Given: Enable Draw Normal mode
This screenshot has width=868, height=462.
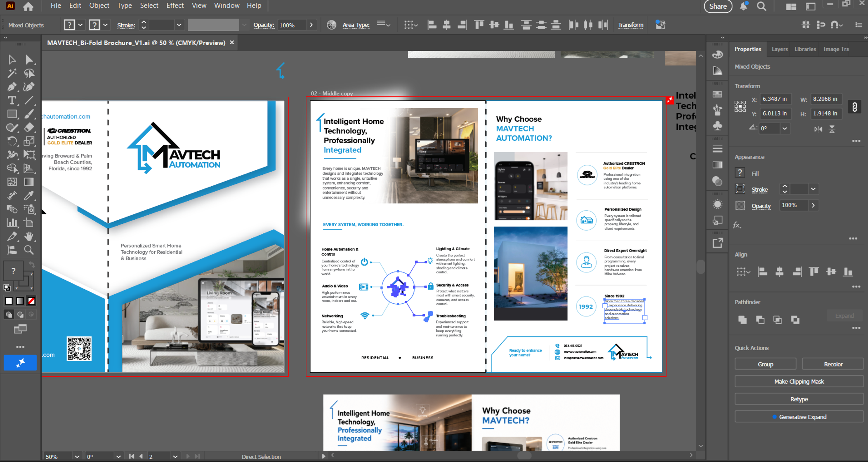Looking at the screenshot, I should point(9,314).
